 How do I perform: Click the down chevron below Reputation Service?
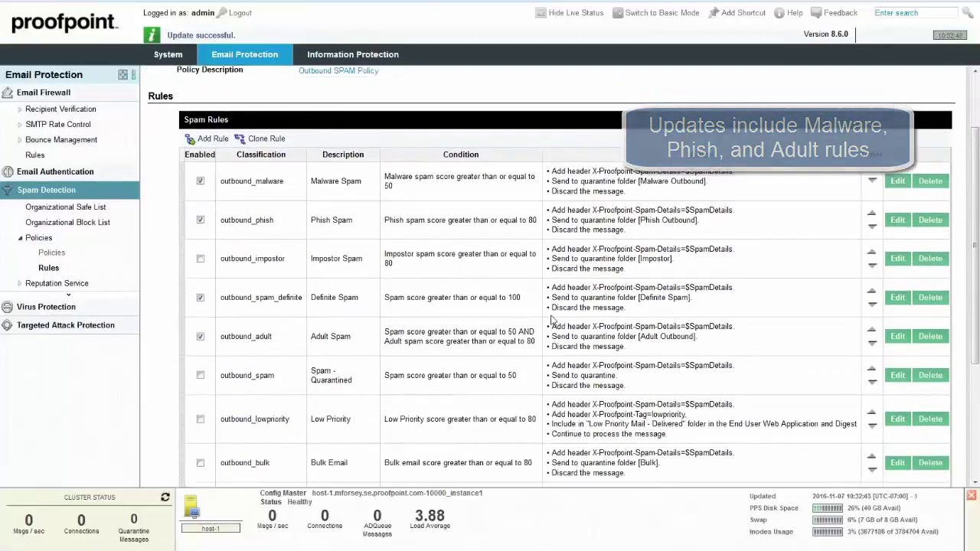tap(68, 295)
